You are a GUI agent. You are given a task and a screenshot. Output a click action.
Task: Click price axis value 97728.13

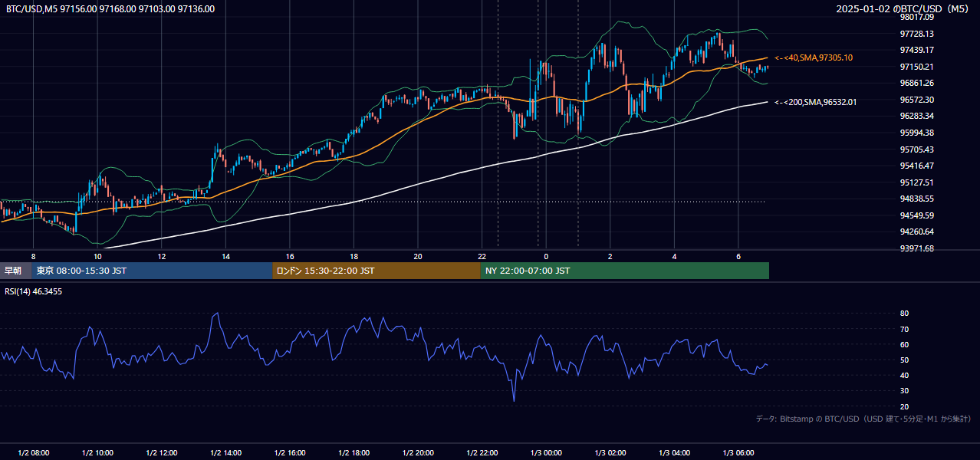[x=917, y=34]
